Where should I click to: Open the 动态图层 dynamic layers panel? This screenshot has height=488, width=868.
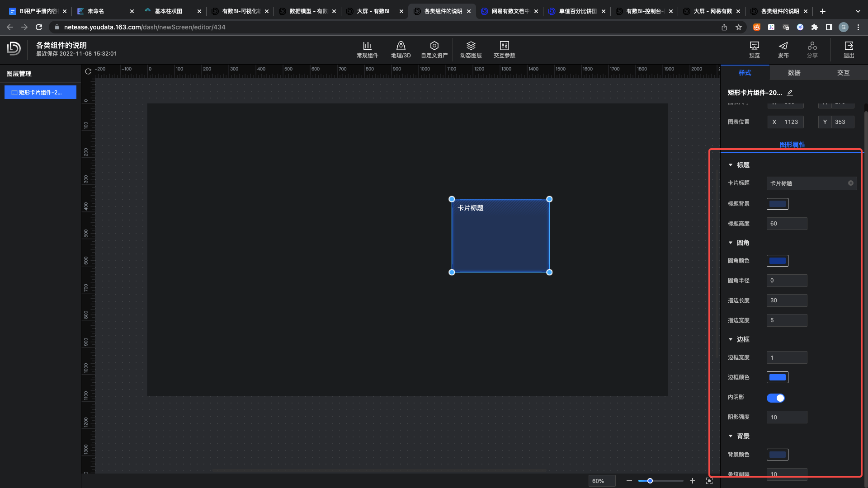pos(471,50)
